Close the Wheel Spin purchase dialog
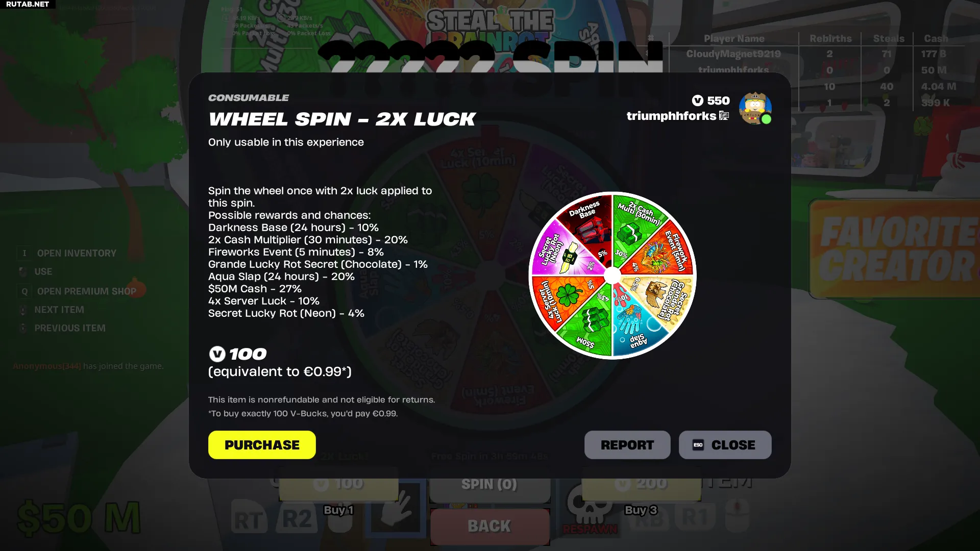This screenshot has width=980, height=551. click(x=725, y=445)
